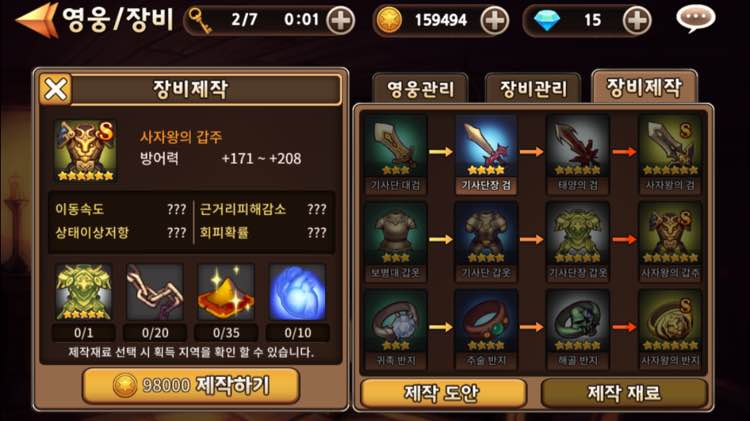Select the 기사단장 검 sword icon
The width and height of the screenshot is (750, 421).
(x=486, y=154)
